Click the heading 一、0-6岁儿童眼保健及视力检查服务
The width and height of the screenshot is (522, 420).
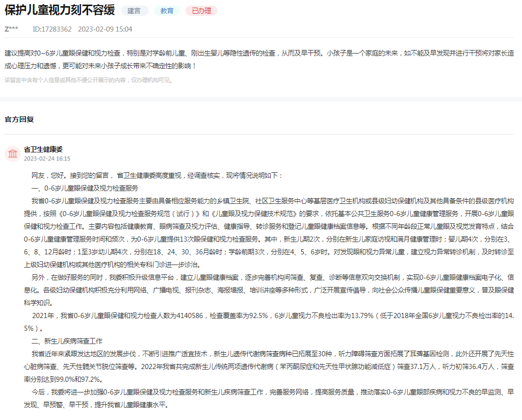point(85,189)
